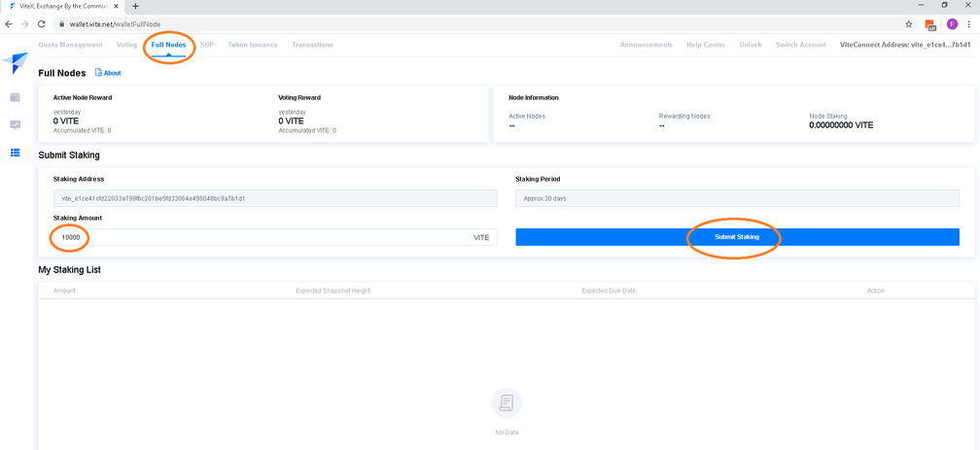
Task: Select the Full Nodes tab
Action: pos(169,45)
